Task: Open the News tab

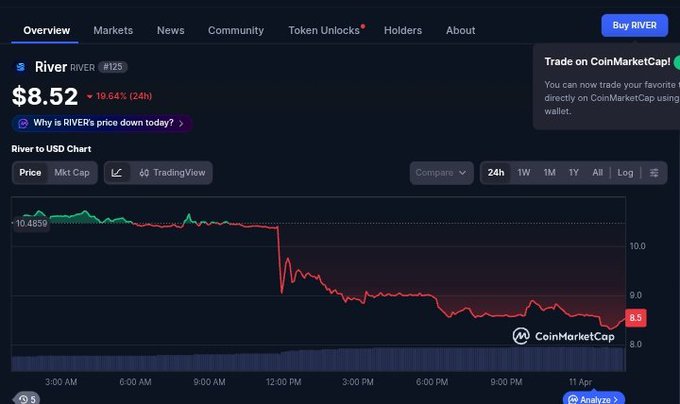Action: 170,30
